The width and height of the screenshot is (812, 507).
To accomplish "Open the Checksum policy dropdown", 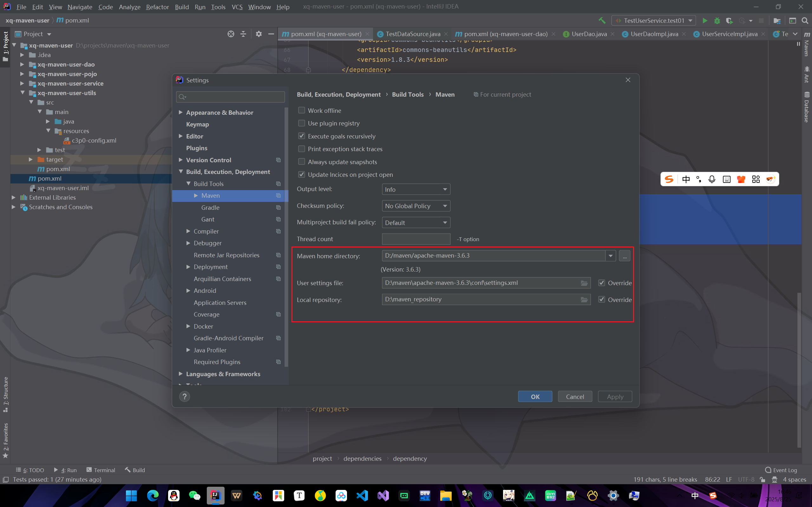I will [416, 206].
